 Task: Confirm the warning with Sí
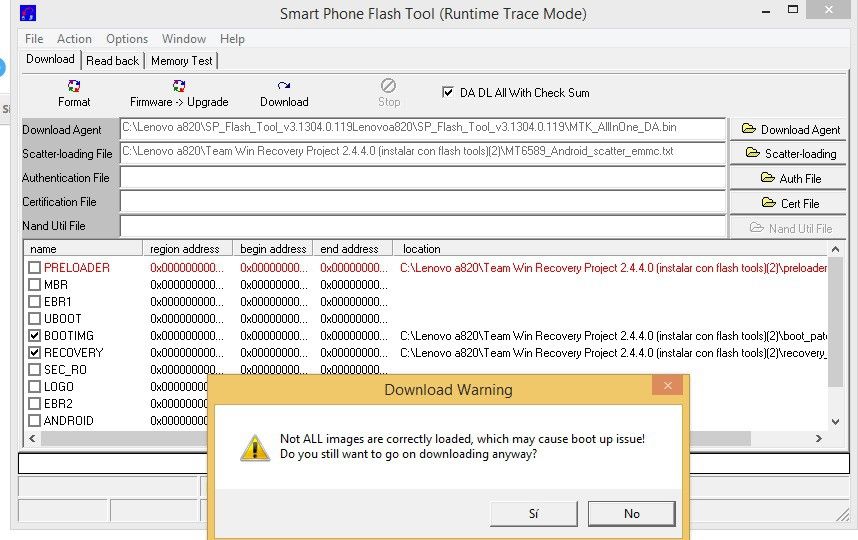click(534, 514)
